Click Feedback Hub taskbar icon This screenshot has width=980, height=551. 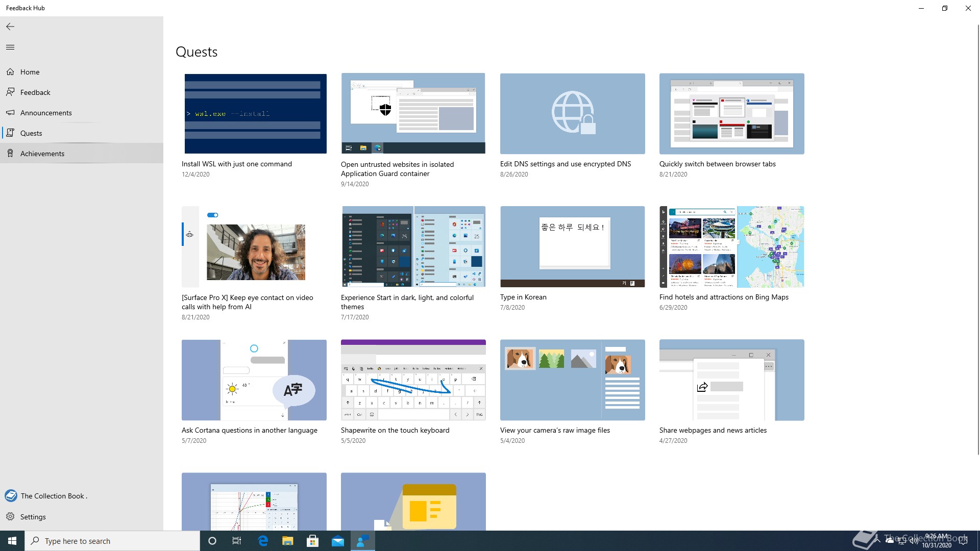pyautogui.click(x=363, y=541)
